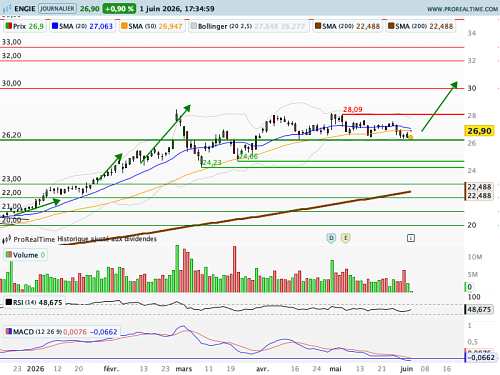
Task: Select the Bollinger (20 2,5) legend
Action: pyautogui.click(x=249, y=26)
